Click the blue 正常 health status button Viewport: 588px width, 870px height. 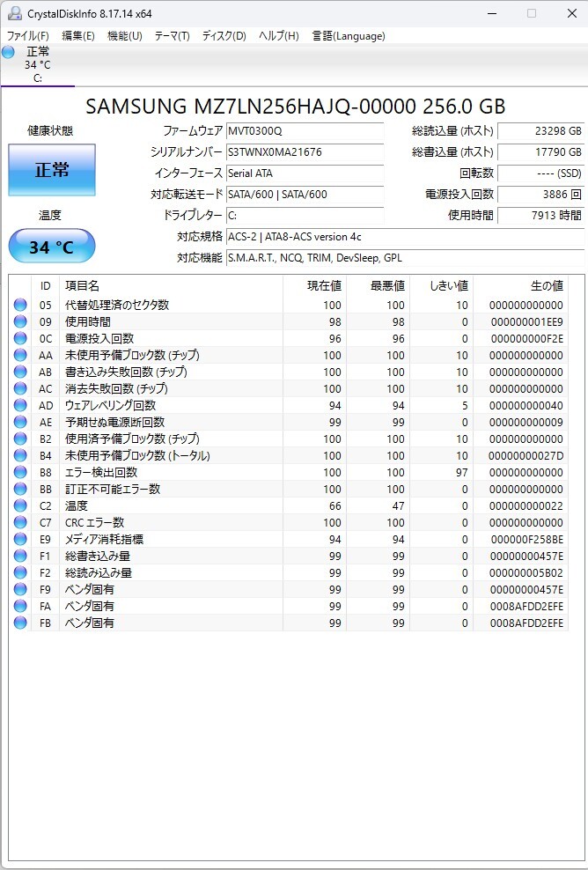[52, 170]
